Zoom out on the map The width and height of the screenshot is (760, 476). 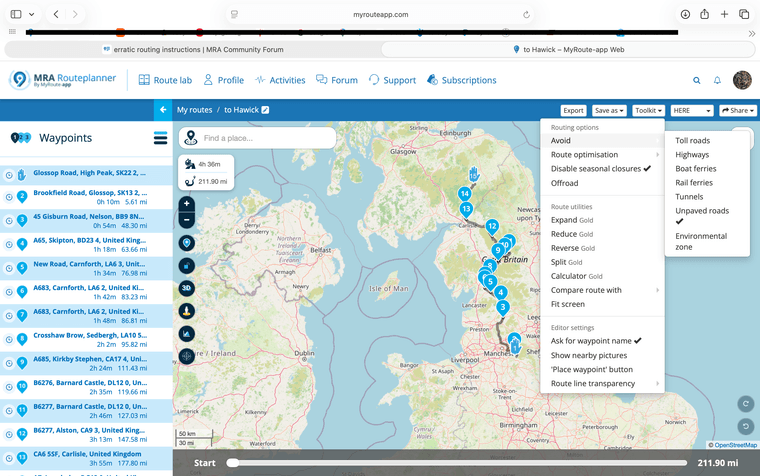tap(187, 220)
